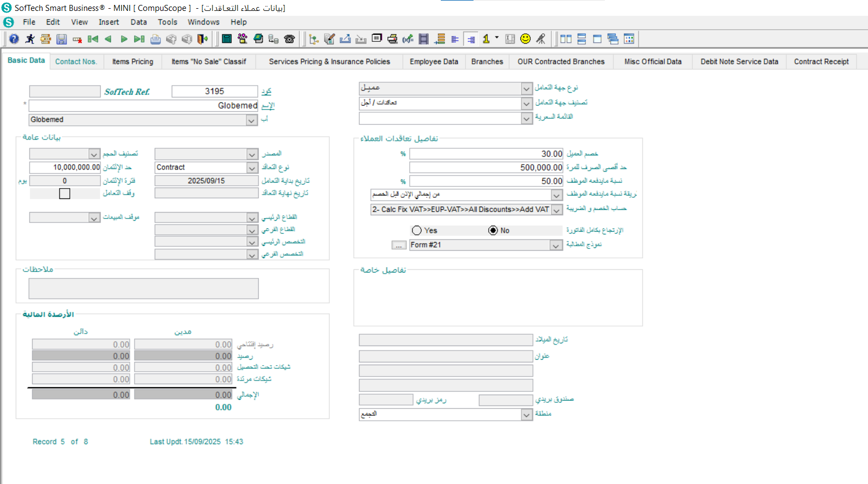Go to the first record using toolbar arrow
This screenshot has width=868, height=484.
93,39
